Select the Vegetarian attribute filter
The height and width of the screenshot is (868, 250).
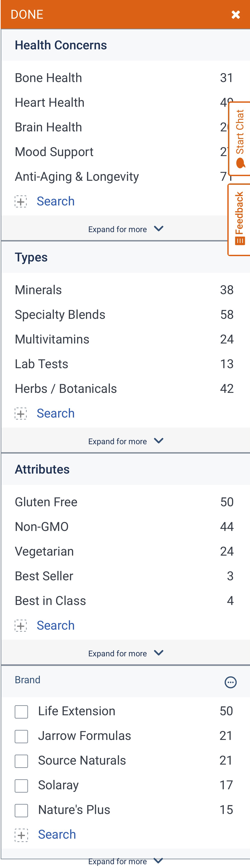click(x=44, y=551)
